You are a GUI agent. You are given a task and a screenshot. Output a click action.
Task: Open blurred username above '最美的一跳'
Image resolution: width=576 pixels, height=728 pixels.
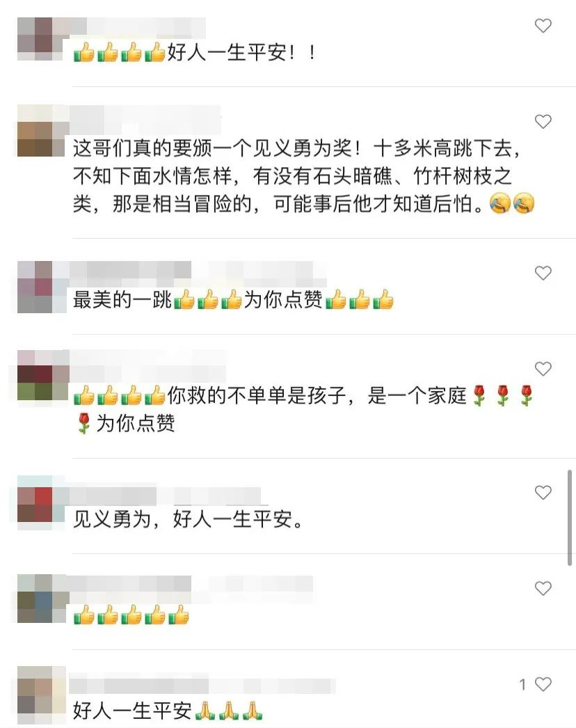[x=199, y=271]
